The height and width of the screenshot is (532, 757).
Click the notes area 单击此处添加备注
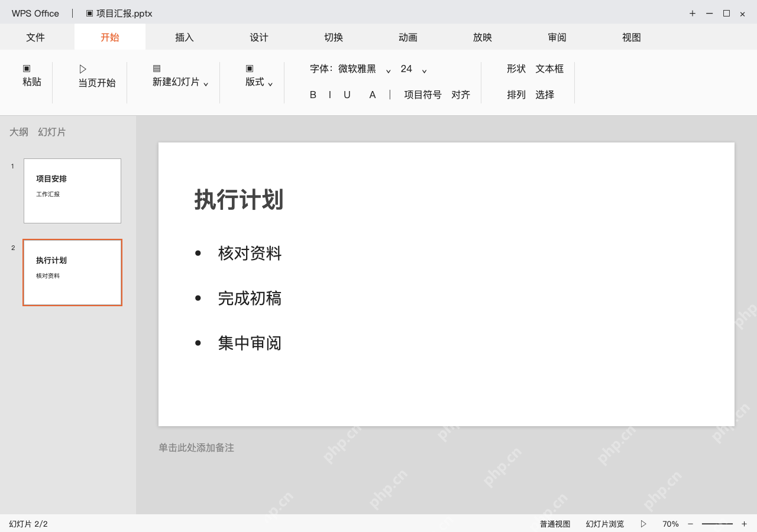[196, 447]
